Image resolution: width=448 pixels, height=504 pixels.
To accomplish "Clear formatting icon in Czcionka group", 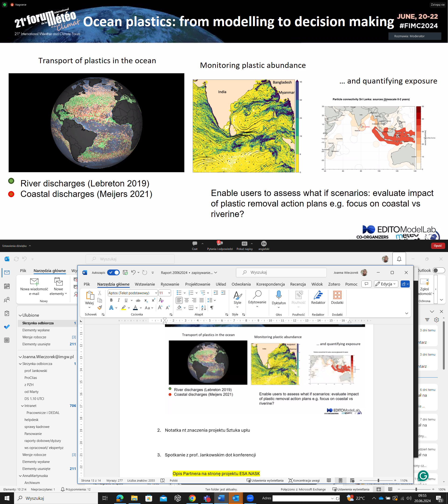I will 161,300.
